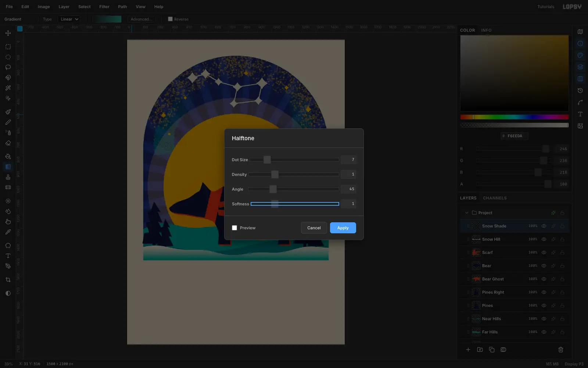The image size is (588, 368).
Task: Select the rectangular marquee tool
Action: pyautogui.click(x=8, y=47)
